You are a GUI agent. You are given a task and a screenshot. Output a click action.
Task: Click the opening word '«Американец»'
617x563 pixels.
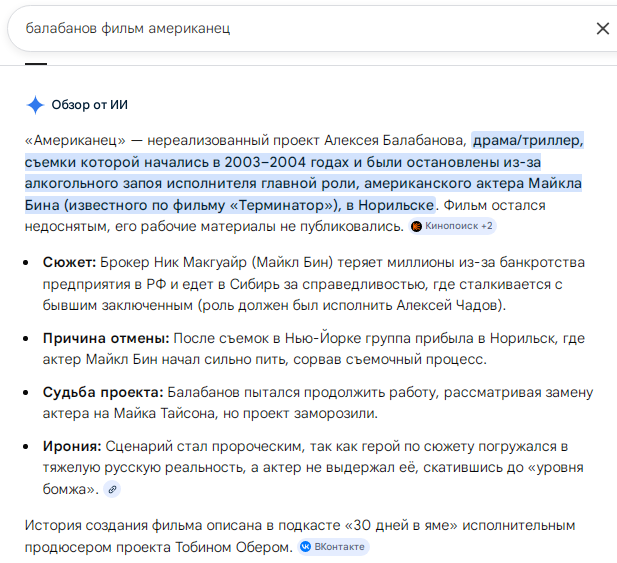(x=75, y=140)
